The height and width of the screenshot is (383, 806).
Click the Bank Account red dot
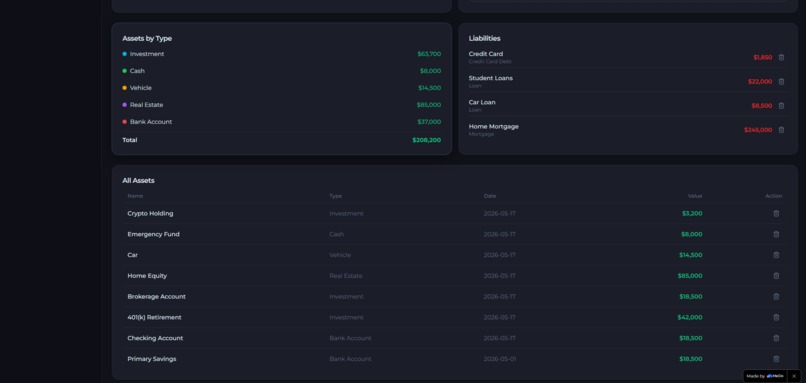point(124,122)
